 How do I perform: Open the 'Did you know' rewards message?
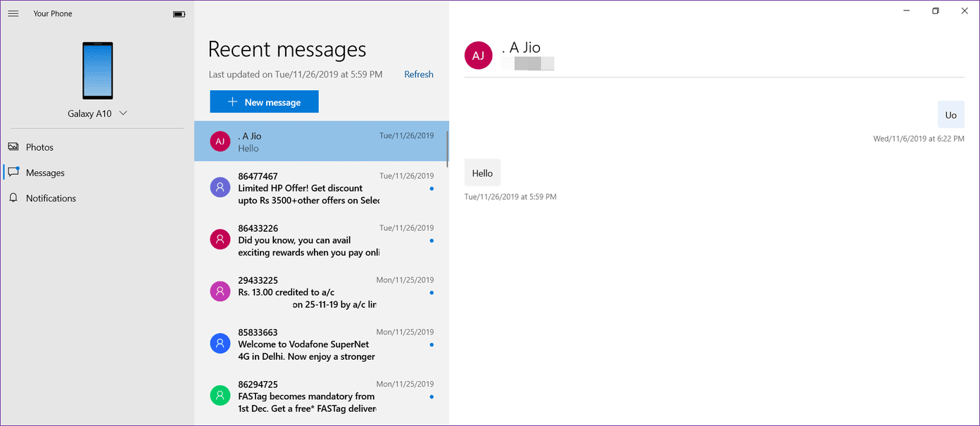click(321, 240)
